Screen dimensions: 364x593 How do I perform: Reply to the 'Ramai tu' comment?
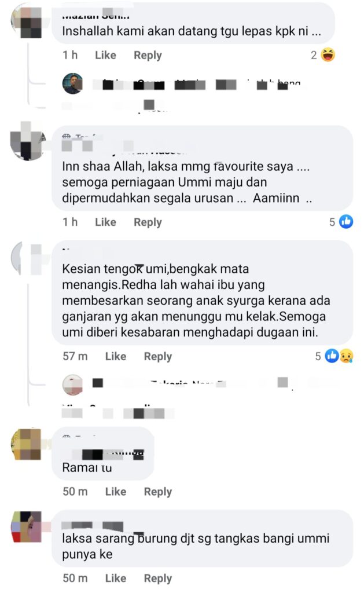[158, 492]
